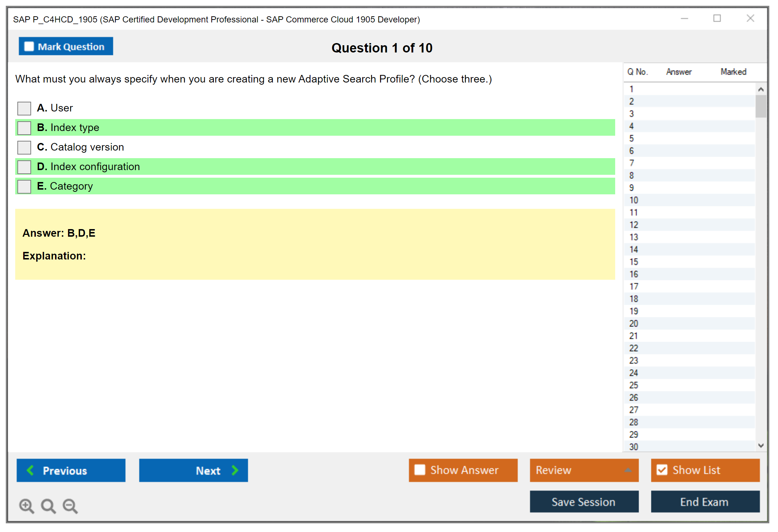Image resolution: width=778 pixels, height=532 pixels.
Task: Tick the Mark Question checkbox
Action: (x=29, y=46)
